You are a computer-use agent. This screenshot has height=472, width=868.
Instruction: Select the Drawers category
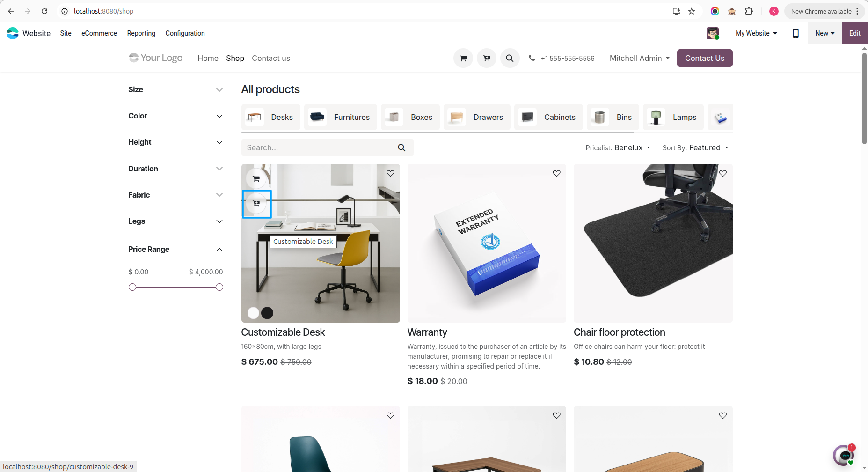[x=477, y=117]
